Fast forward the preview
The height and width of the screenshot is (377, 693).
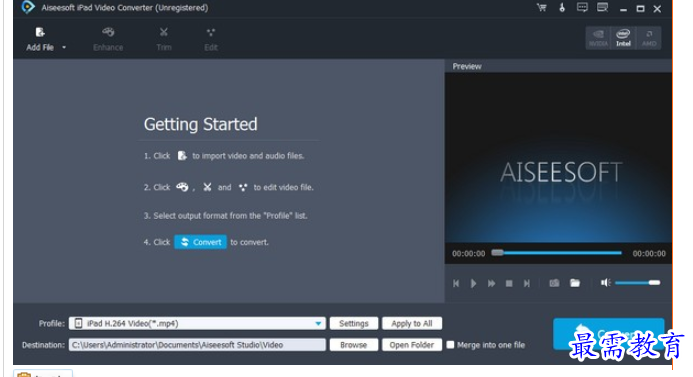click(x=491, y=283)
